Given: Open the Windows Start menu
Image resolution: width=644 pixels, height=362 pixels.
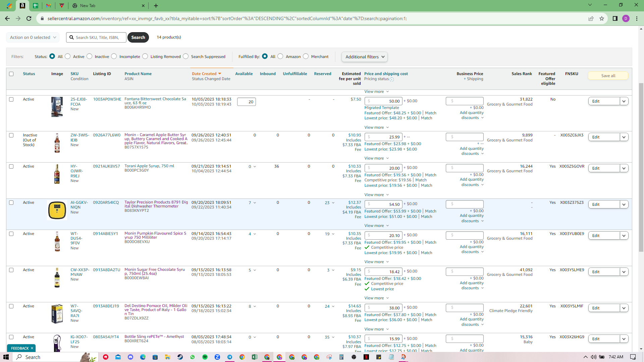Looking at the screenshot, I should pyautogui.click(x=6, y=357).
